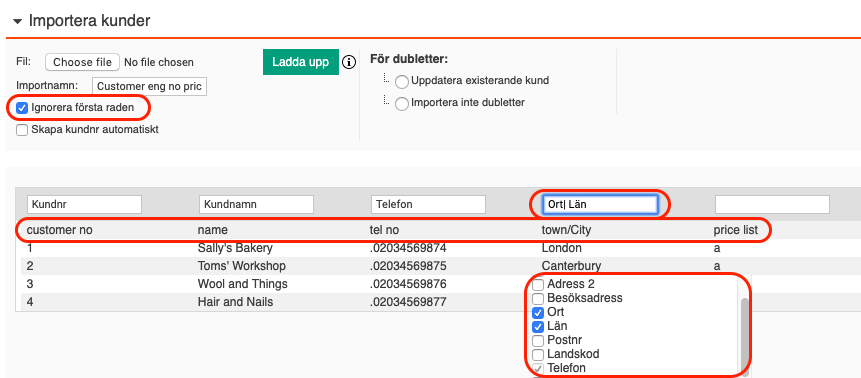This screenshot has width=861, height=378.
Task: Check the Postnr option
Action: (539, 341)
